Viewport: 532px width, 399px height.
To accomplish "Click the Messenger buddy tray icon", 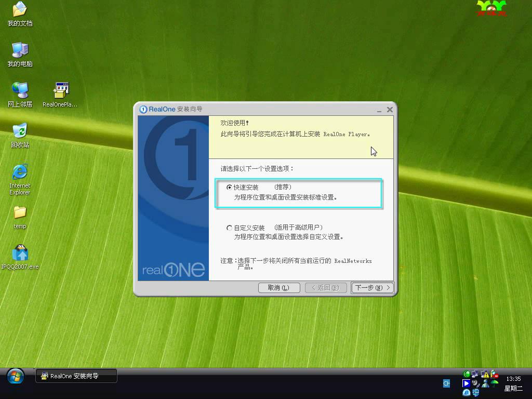I will tap(485, 383).
